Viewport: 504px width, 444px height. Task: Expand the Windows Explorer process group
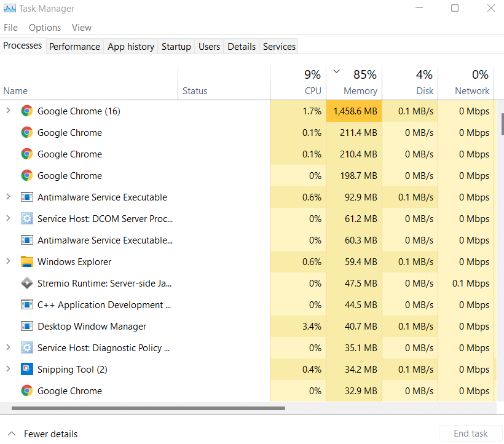(8, 262)
